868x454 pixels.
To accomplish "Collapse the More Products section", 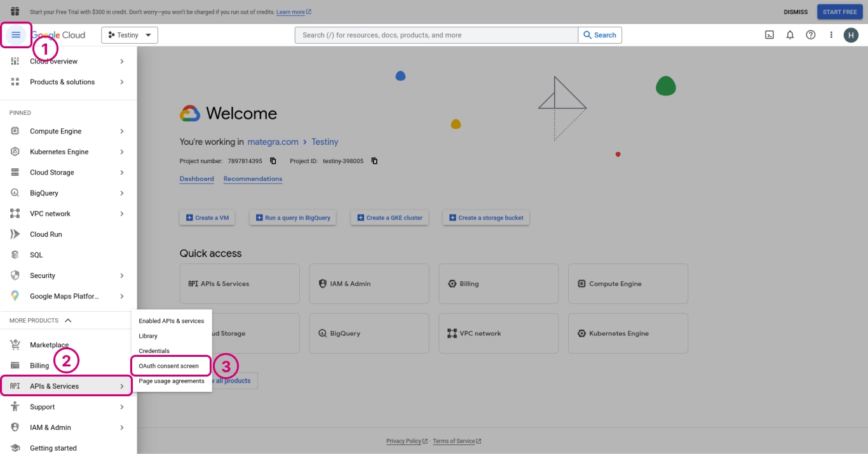I will pyautogui.click(x=68, y=321).
